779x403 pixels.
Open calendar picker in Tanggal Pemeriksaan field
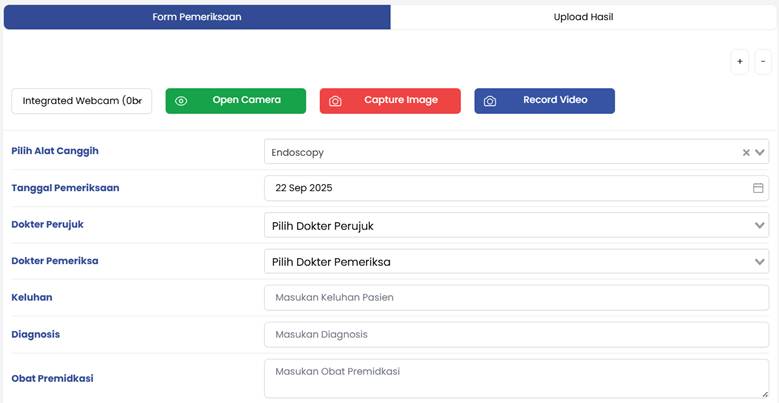pos(758,188)
